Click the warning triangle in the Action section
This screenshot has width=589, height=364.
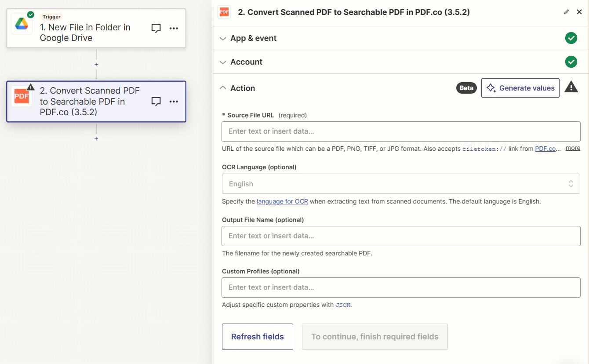coord(571,87)
